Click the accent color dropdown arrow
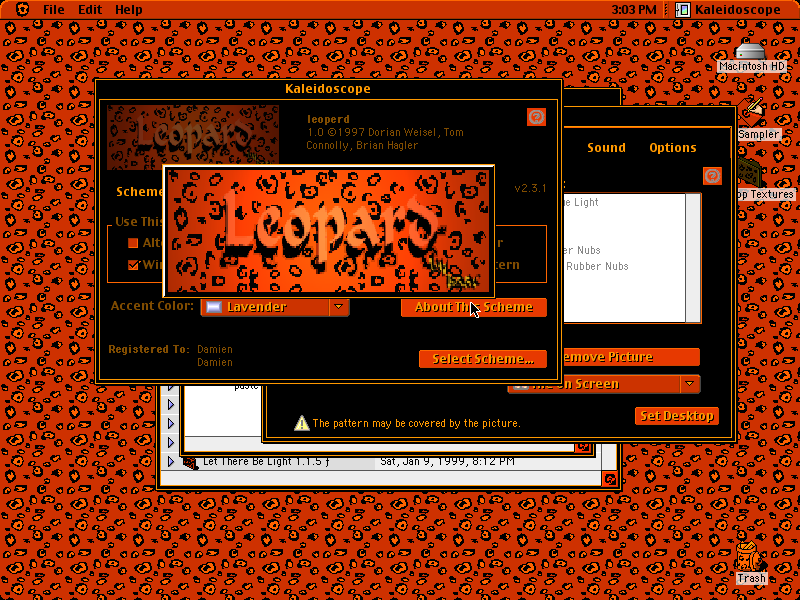 coord(339,307)
